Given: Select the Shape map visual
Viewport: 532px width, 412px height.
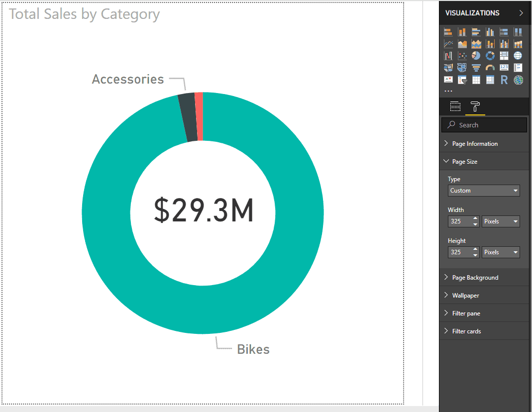Looking at the screenshot, I should [x=462, y=68].
